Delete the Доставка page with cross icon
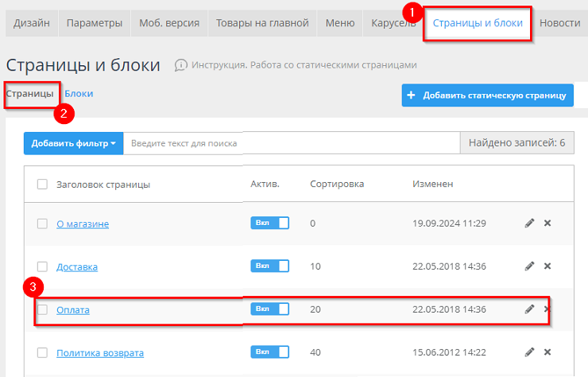 coord(547,266)
